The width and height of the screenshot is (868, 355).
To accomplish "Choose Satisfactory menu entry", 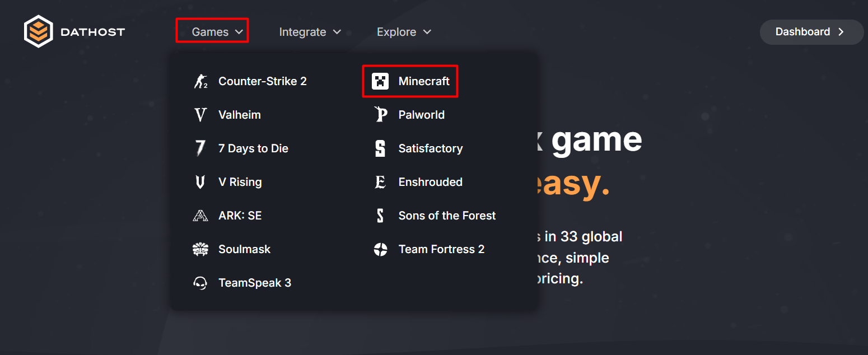I will pos(418,148).
